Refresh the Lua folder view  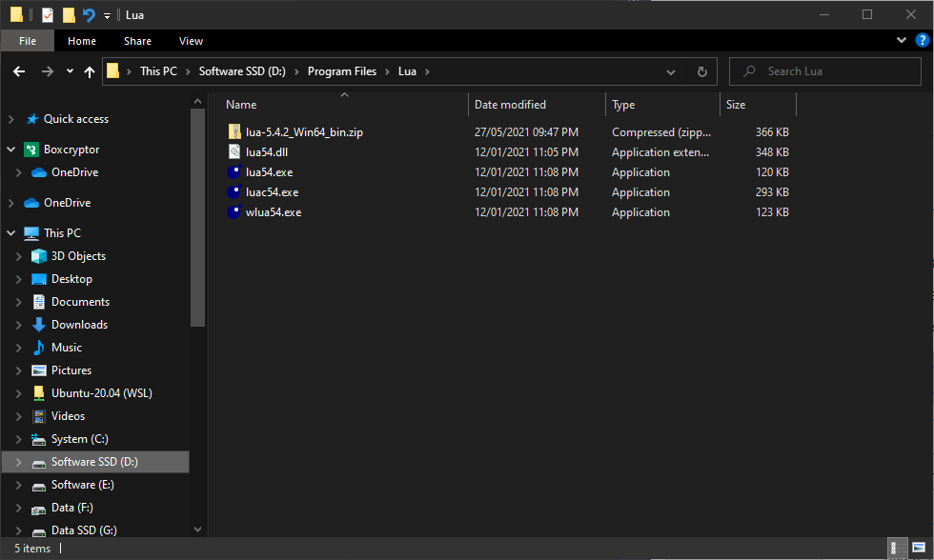coord(701,71)
